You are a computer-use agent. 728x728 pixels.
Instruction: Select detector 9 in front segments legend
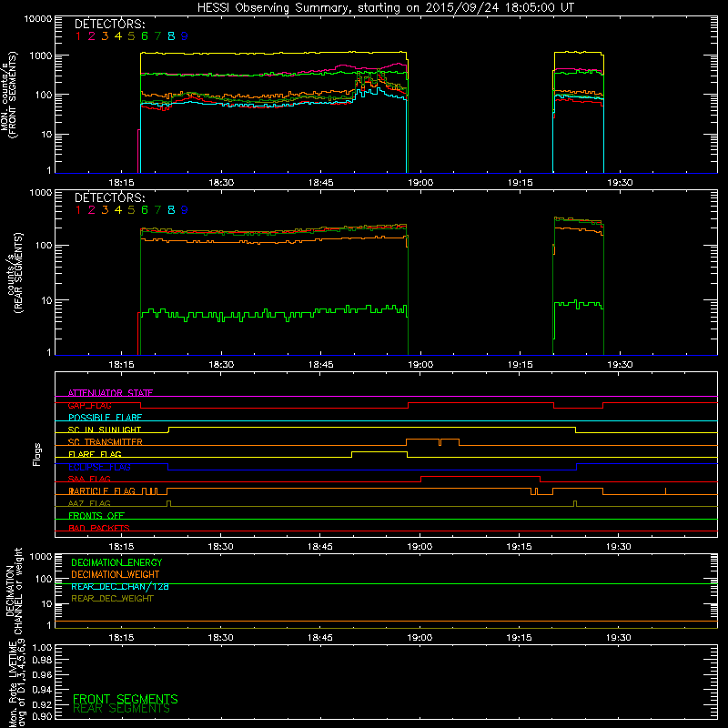click(x=185, y=36)
